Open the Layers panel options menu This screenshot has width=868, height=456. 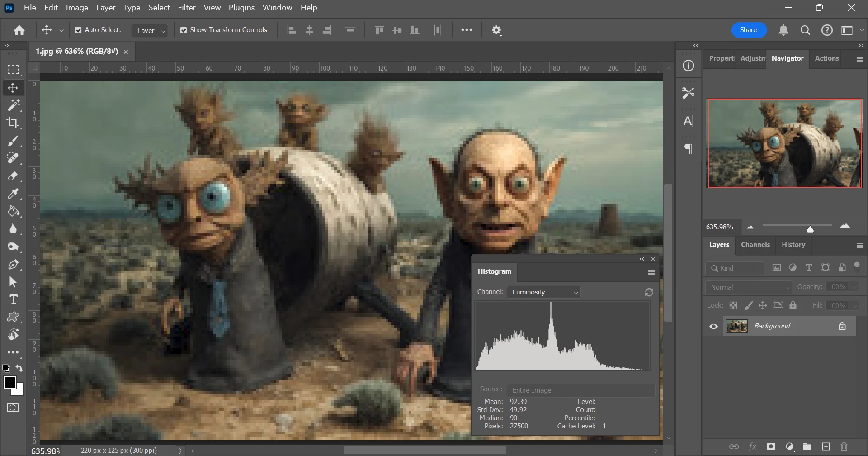click(x=860, y=246)
